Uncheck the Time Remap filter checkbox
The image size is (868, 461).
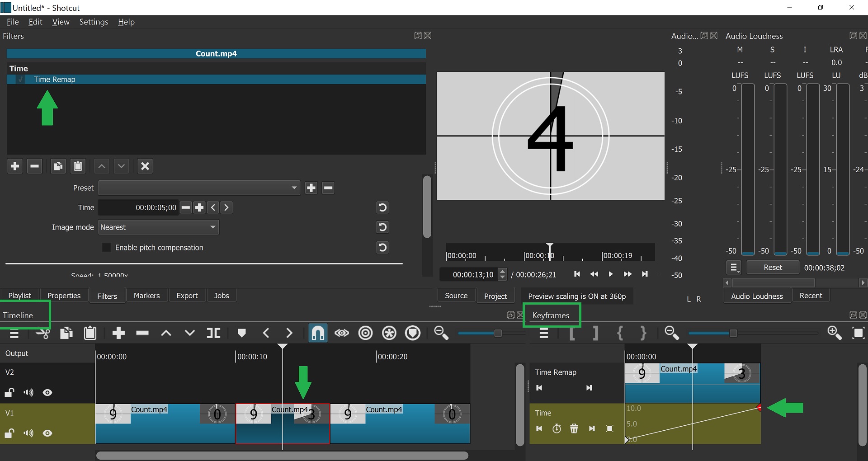pyautogui.click(x=21, y=80)
